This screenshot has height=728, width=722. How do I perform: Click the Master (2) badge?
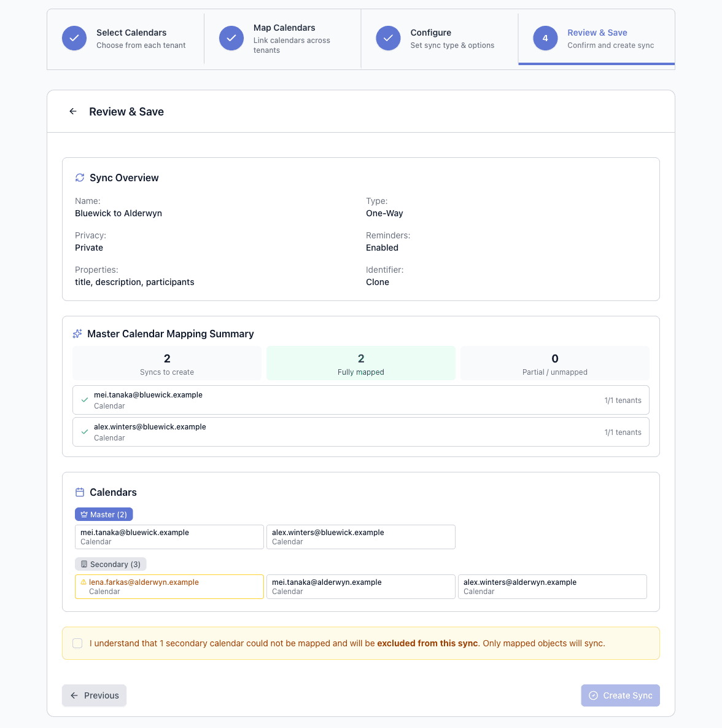coord(104,514)
